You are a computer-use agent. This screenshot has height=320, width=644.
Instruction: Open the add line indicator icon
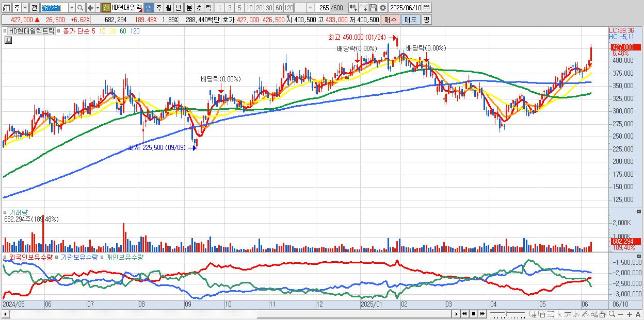click(x=363, y=8)
